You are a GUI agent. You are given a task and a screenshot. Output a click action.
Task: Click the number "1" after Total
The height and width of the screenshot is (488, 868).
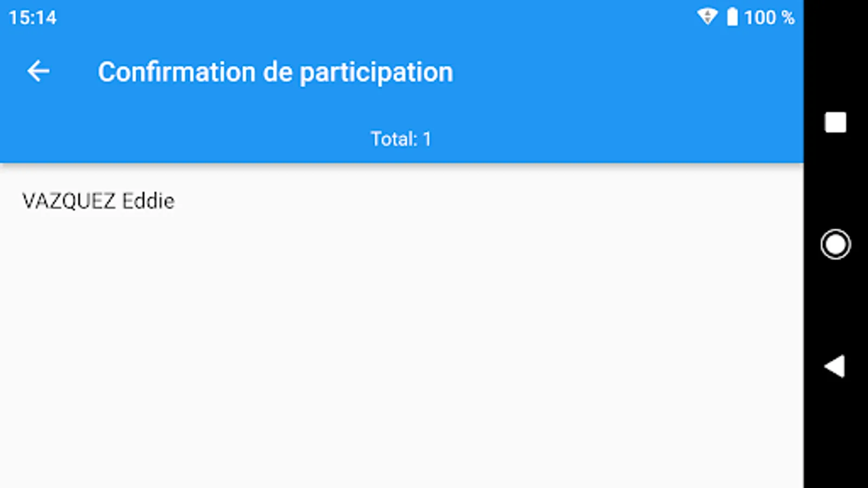[x=427, y=139]
